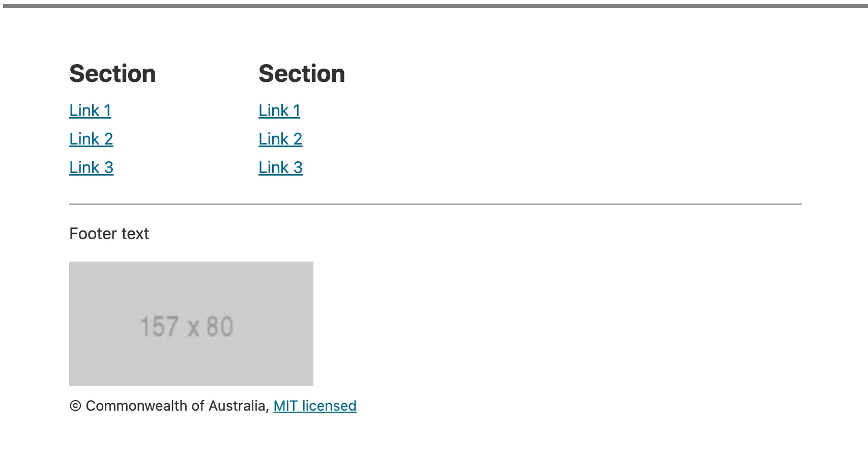The width and height of the screenshot is (868, 459).
Task: Open Link 1 in the second section
Action: (279, 110)
